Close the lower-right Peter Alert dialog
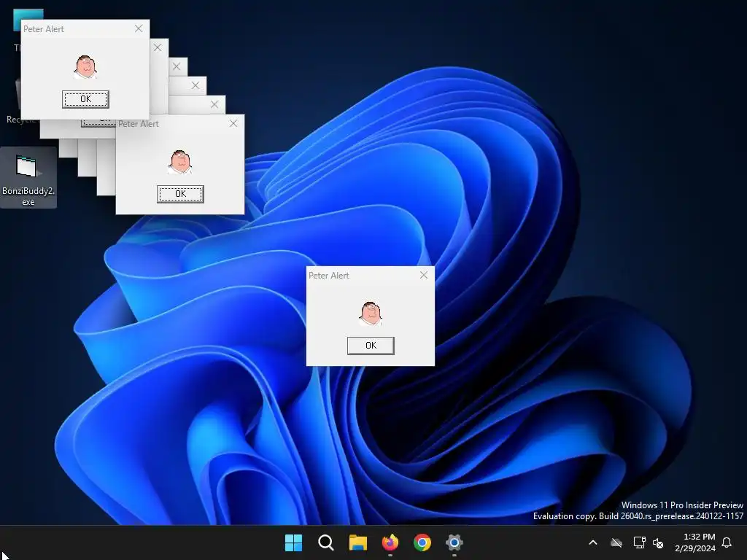This screenshot has width=747, height=560. tap(424, 275)
